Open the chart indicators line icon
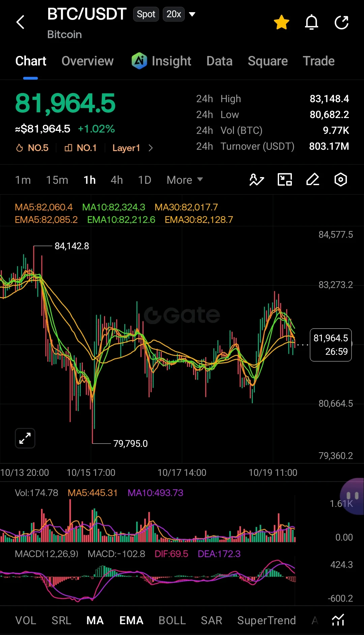Viewport: 364px width, 635px height. click(256, 180)
